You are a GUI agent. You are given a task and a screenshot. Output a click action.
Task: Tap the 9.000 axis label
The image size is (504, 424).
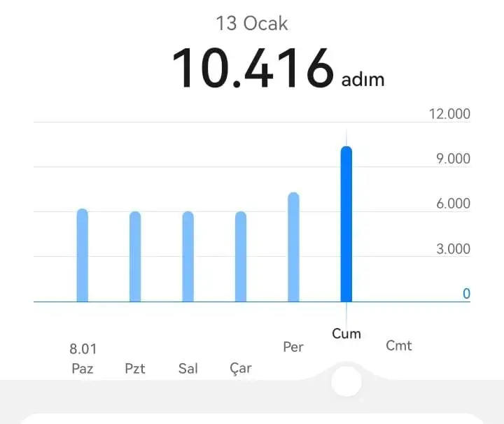(454, 159)
